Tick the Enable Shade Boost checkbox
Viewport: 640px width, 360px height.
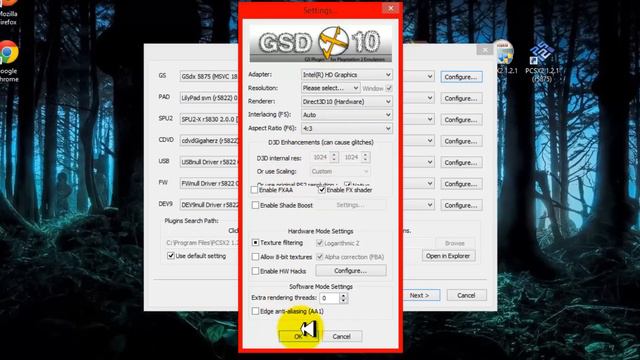[255, 205]
